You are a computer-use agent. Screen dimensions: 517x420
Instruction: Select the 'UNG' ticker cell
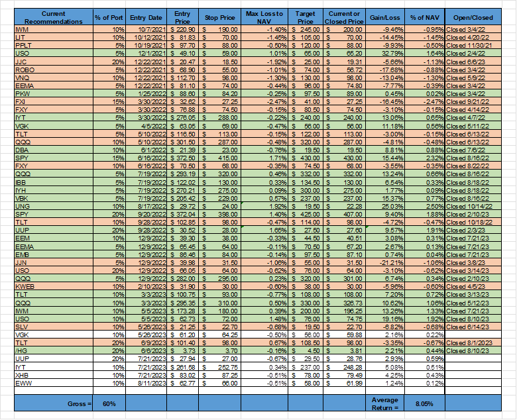[x=54, y=206]
